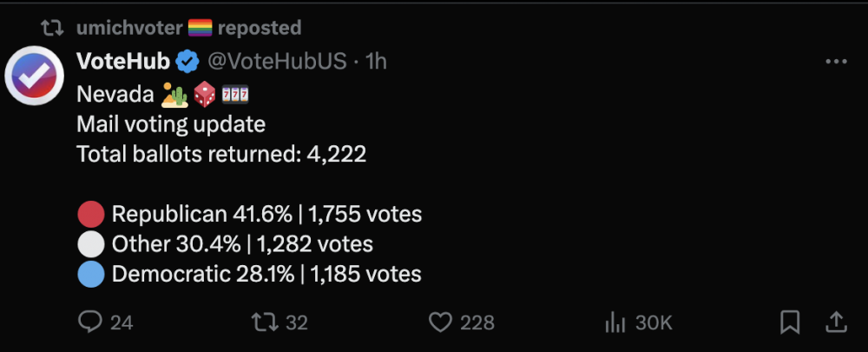Click the repost indicator icon beside umichvoter
The height and width of the screenshot is (352, 868).
(53, 28)
